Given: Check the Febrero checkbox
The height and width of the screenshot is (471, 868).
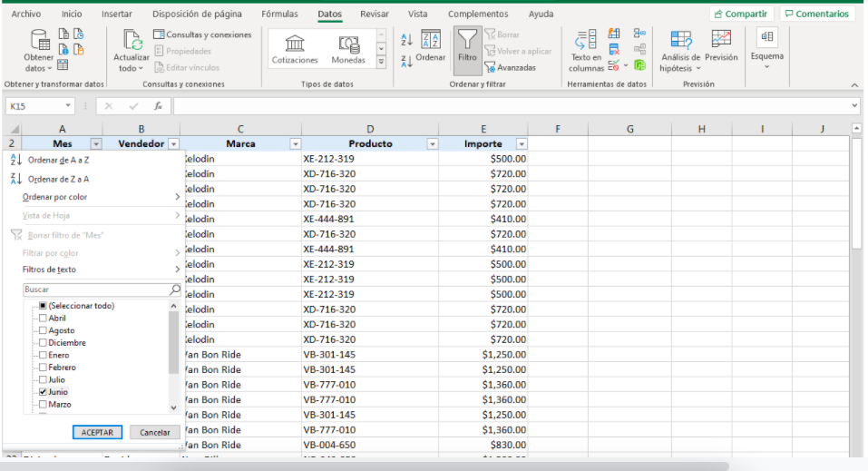Looking at the screenshot, I should tap(43, 367).
